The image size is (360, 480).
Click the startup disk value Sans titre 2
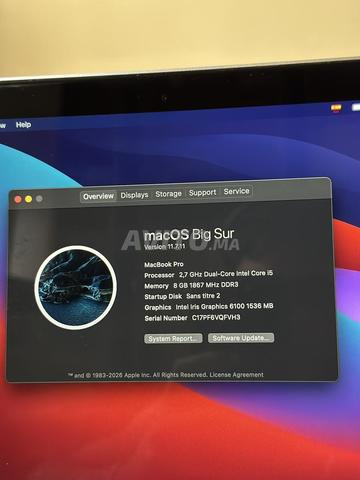pos(203,296)
